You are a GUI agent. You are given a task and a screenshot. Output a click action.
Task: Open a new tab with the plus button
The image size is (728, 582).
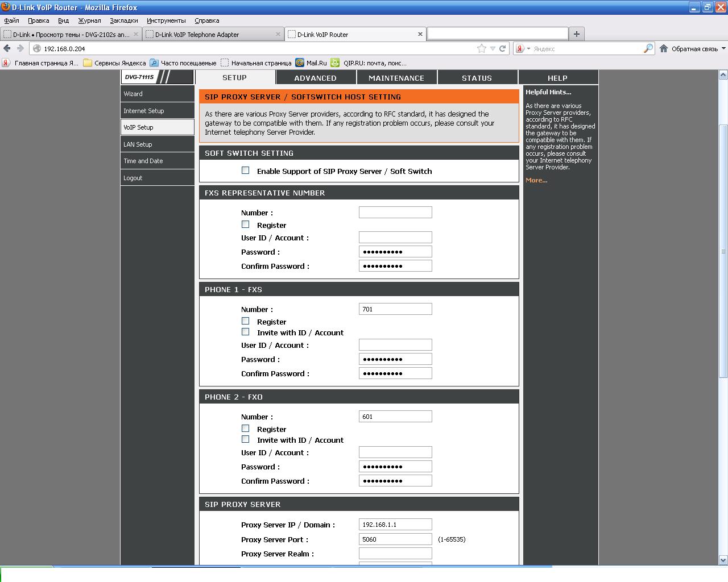point(576,34)
